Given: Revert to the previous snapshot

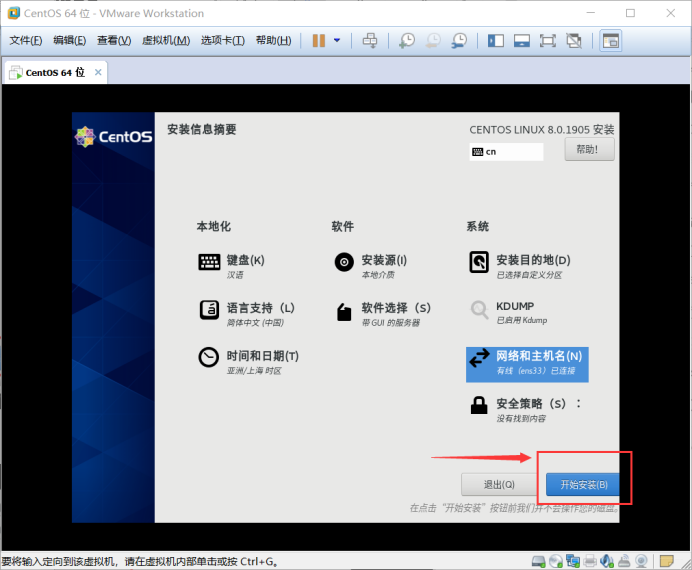Looking at the screenshot, I should [433, 41].
